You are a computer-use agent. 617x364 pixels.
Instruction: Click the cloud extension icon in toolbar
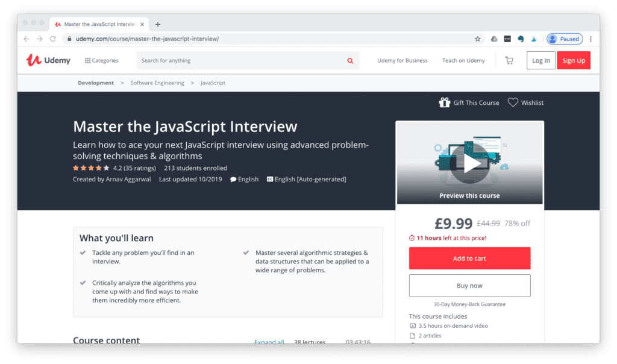(494, 39)
